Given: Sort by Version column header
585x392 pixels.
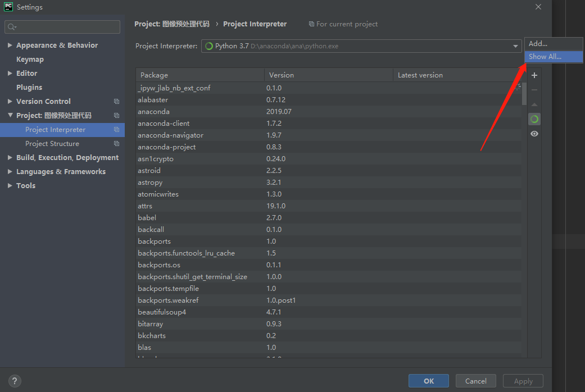Looking at the screenshot, I should (x=329, y=75).
